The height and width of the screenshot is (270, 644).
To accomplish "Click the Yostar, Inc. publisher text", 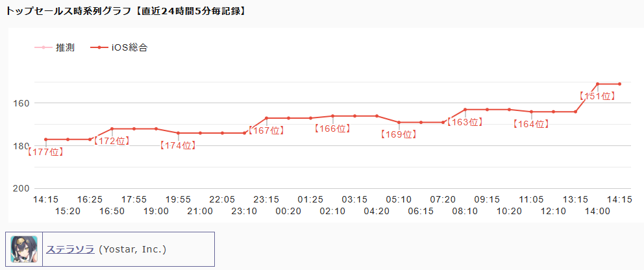I will 132,249.
